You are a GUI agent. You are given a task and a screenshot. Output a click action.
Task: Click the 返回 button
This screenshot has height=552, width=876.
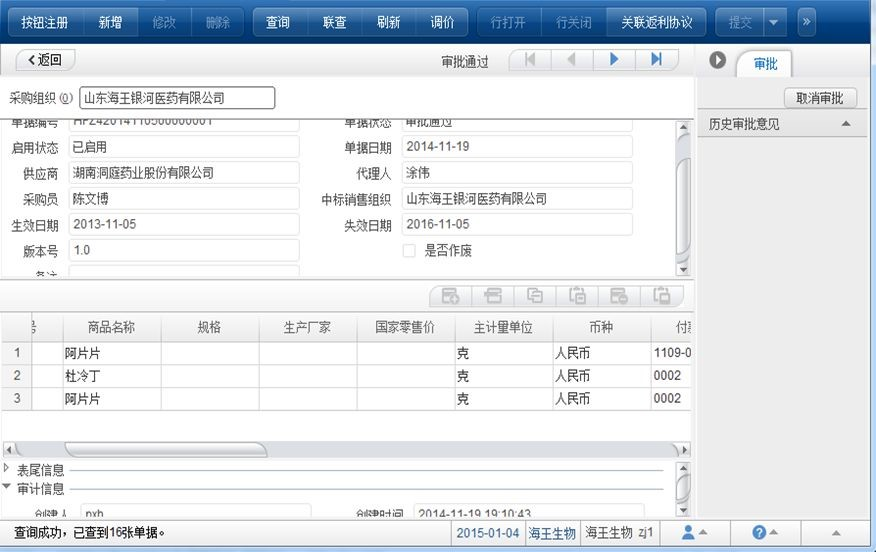[45, 60]
